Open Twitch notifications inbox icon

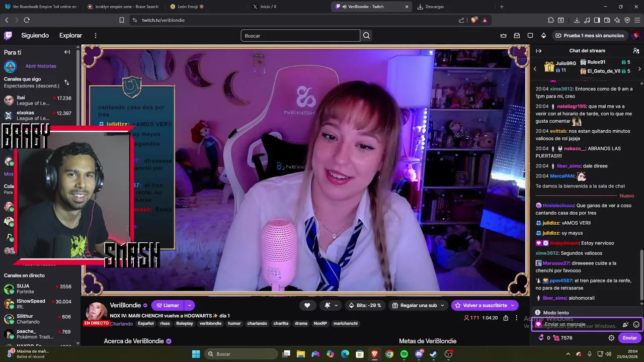coord(517,36)
